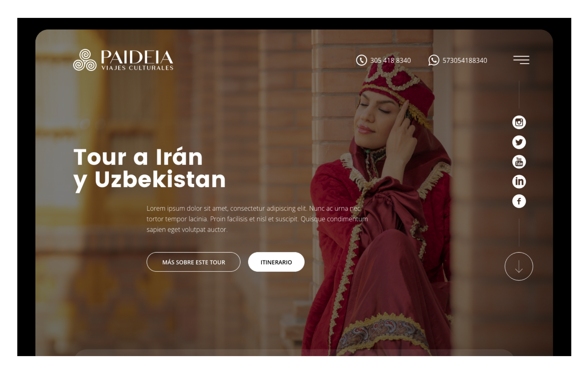Click the Viajes Culturales tagline
Image resolution: width=588 pixels, height=374 pixels.
[x=137, y=68]
